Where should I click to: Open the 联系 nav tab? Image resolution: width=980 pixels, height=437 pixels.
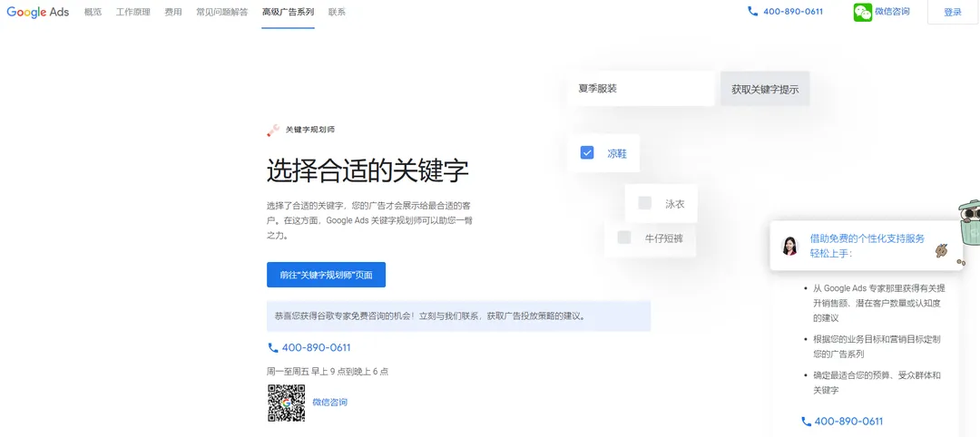[x=337, y=12]
